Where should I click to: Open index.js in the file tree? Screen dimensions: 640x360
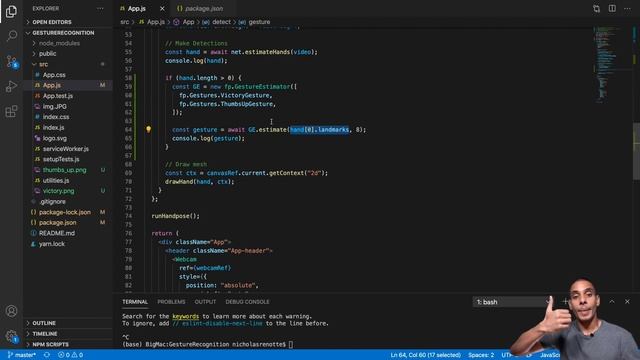tap(53, 128)
